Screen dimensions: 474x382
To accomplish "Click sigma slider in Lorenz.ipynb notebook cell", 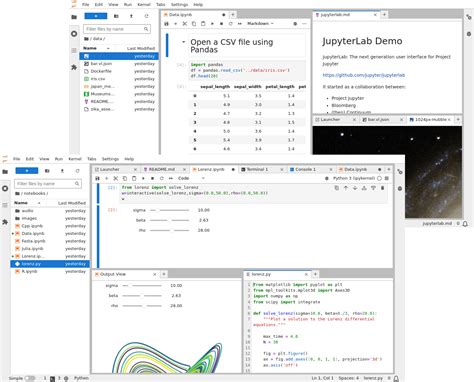I will (170, 210).
